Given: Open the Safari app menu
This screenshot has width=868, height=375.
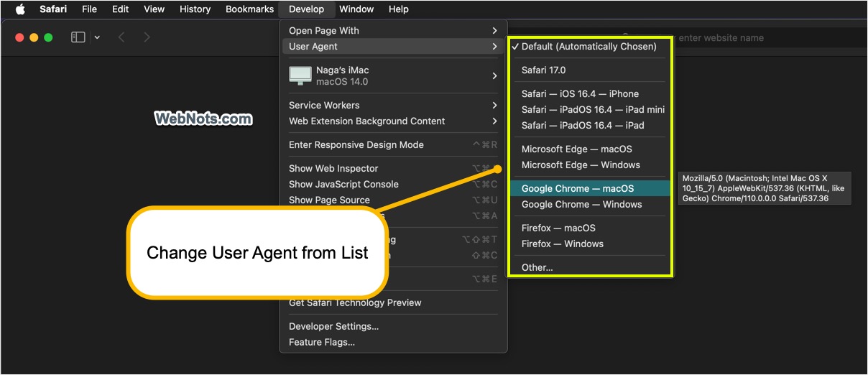Looking at the screenshot, I should pos(53,9).
